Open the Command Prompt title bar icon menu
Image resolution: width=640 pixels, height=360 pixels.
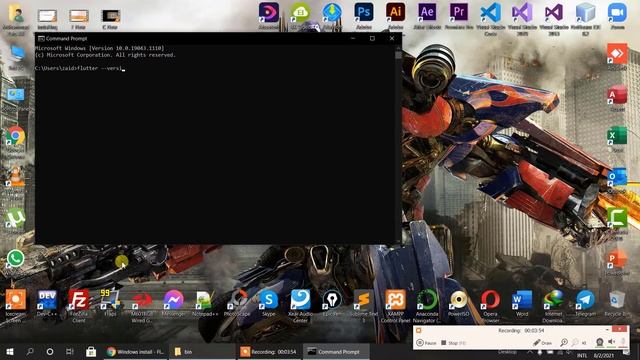point(41,38)
